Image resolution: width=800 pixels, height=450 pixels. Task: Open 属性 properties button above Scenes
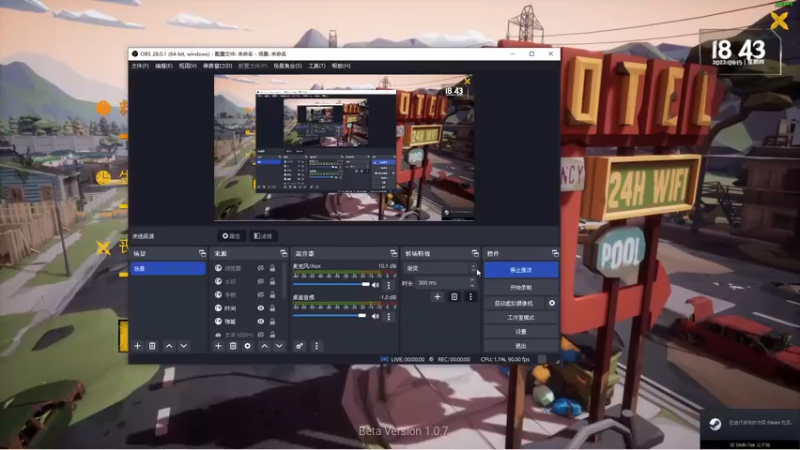pyautogui.click(x=231, y=236)
